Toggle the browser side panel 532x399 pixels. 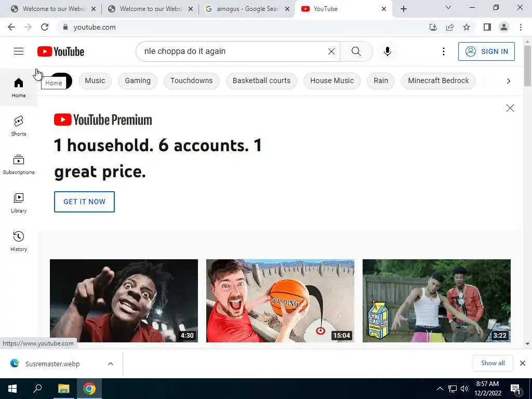487,27
